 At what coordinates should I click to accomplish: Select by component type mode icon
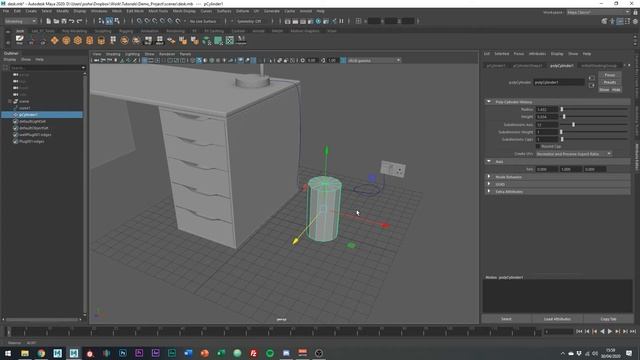pos(117,21)
